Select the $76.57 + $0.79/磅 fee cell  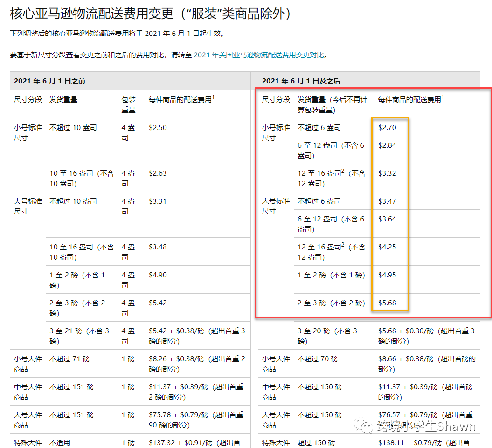pos(425,420)
